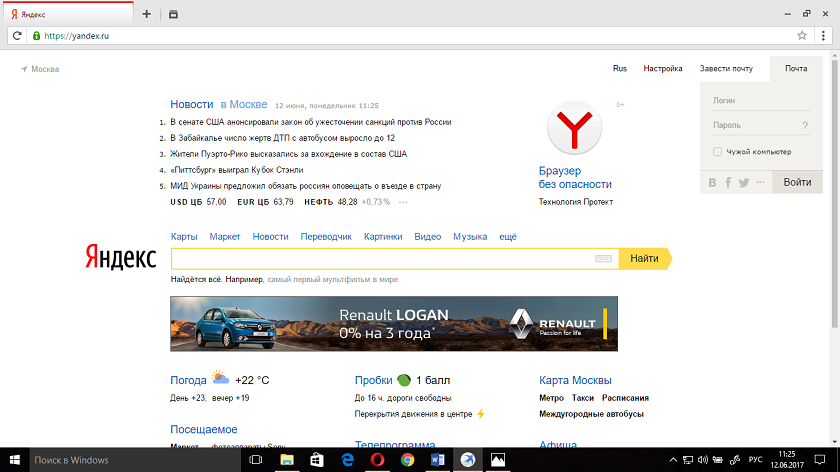840x472 pixels.
Task: Open the Новости news heading
Action: click(x=192, y=104)
